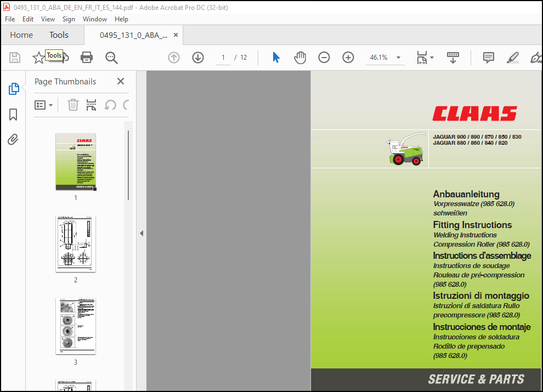Open the File menu
This screenshot has width=543, height=392.
click(10, 19)
